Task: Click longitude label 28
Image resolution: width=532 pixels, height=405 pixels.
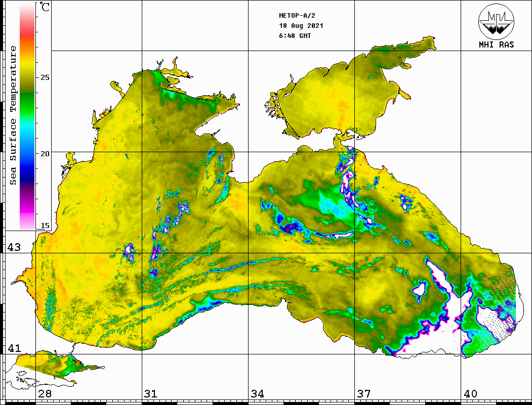Action: 45,393
